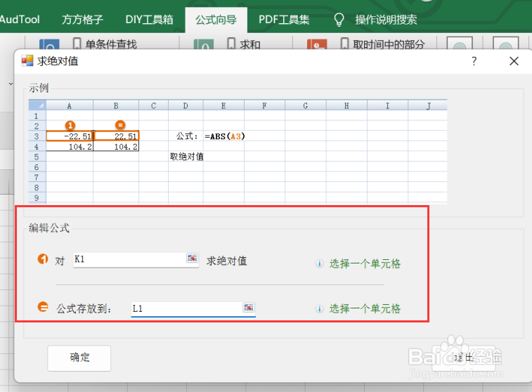
Task: Click the 取绝对值 caption in example
Action: coord(187,157)
